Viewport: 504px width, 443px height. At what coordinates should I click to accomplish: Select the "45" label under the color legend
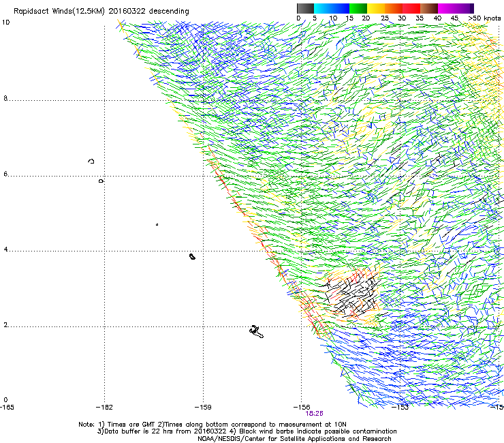pos(454,18)
